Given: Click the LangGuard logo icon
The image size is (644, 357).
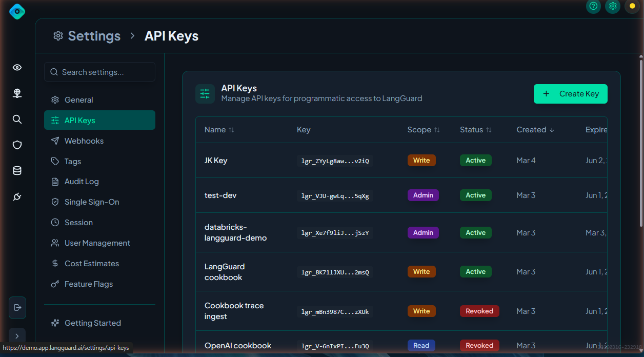Looking at the screenshot, I should [17, 11].
